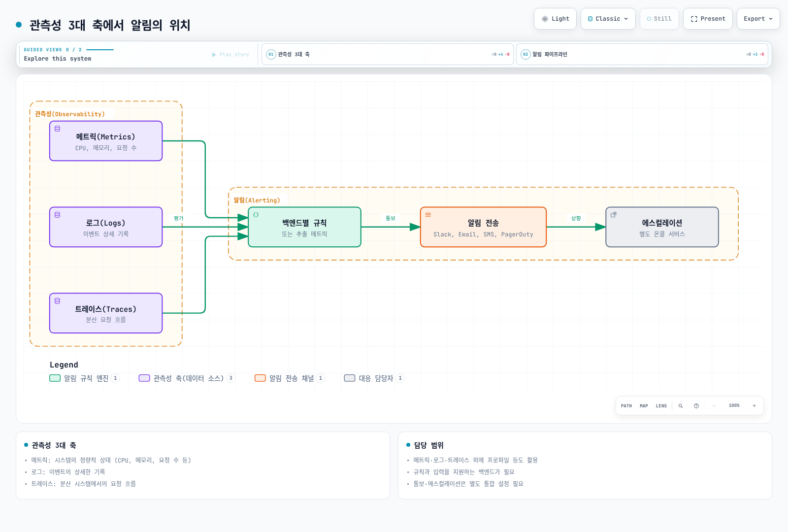Zoom in with the plus button

click(754, 406)
